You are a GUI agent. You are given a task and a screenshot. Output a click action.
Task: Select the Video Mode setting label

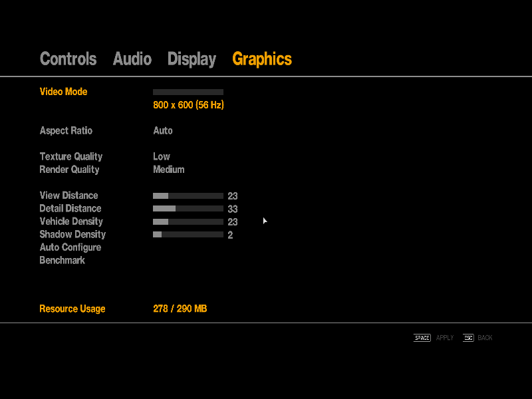63,92
